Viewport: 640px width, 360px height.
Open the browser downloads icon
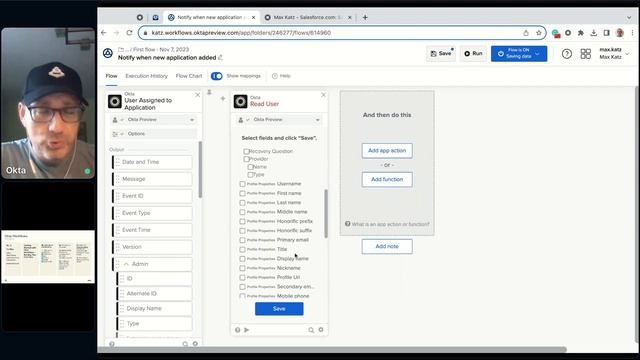pos(594,33)
